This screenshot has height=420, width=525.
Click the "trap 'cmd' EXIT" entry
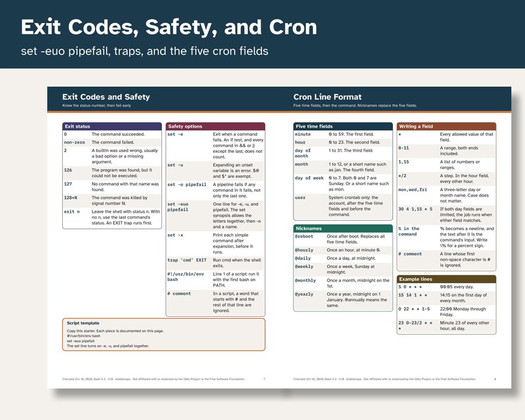pyautogui.click(x=187, y=260)
